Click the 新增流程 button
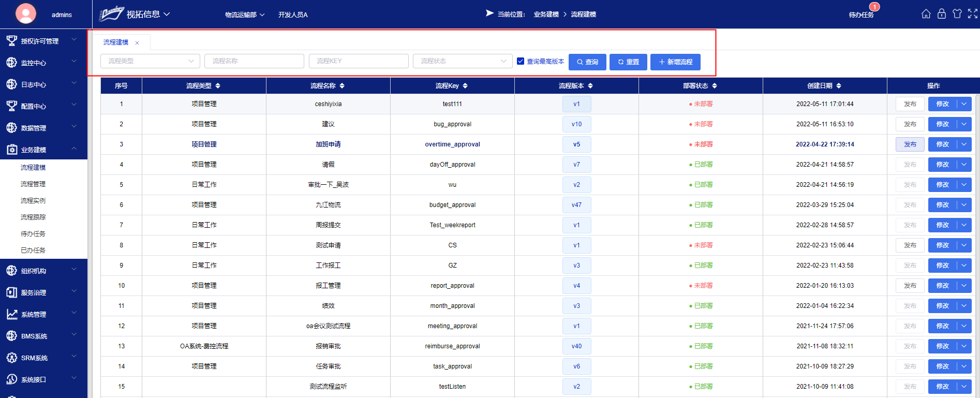980x398 pixels. tap(675, 62)
